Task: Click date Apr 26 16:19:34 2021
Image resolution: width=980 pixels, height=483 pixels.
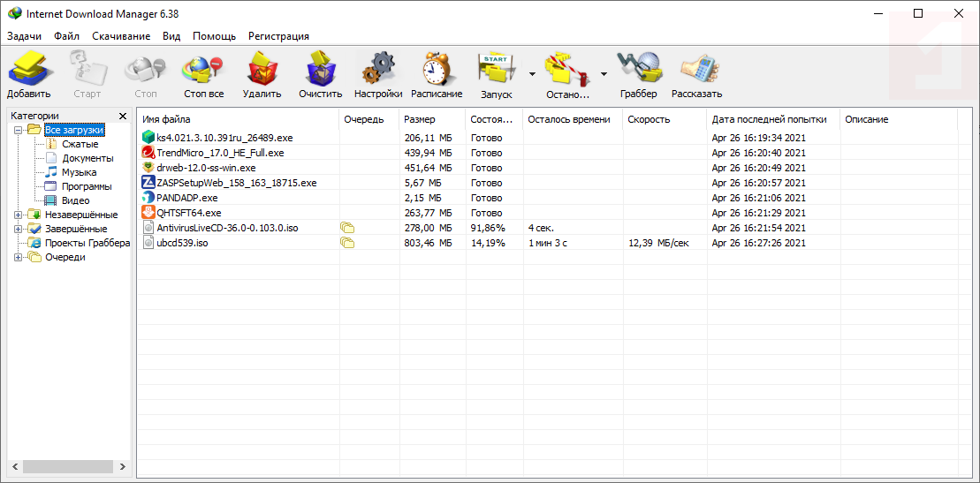Action: (758, 138)
